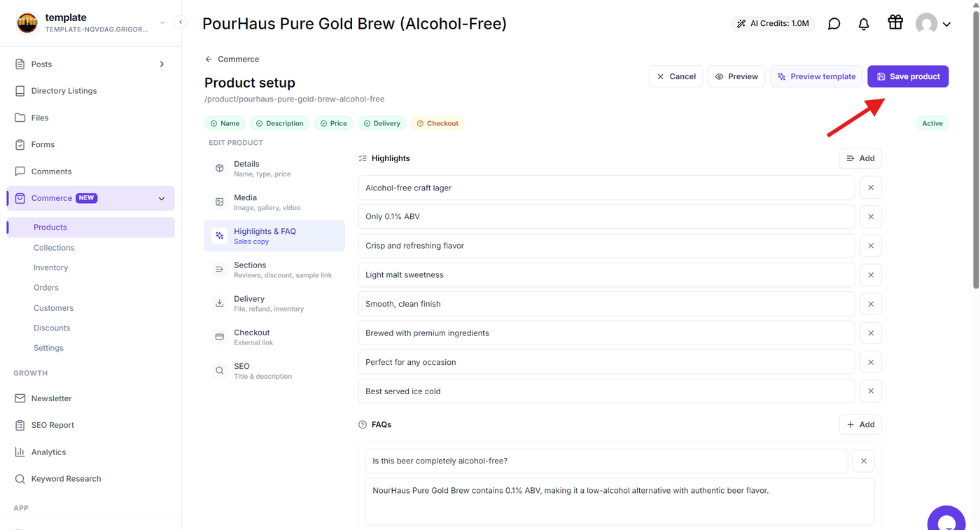Screen dimensions: 980x530
Task: Add a new FAQ
Action: [860, 424]
